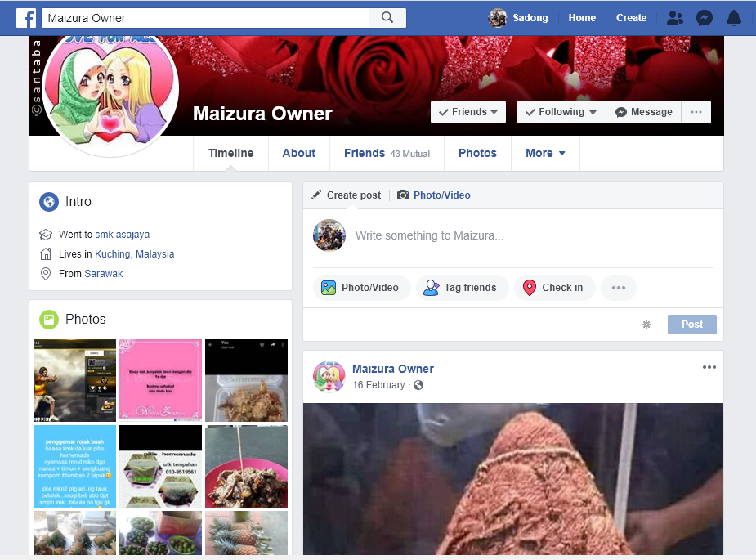The width and height of the screenshot is (756, 560).
Task: Open the Friends tab with 43 Mutual
Action: [387, 153]
